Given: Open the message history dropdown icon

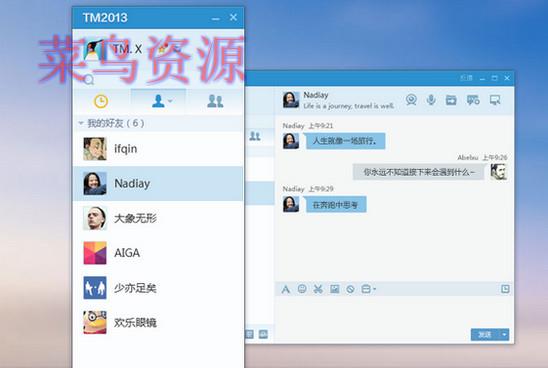Looking at the screenshot, I should 368,289.
